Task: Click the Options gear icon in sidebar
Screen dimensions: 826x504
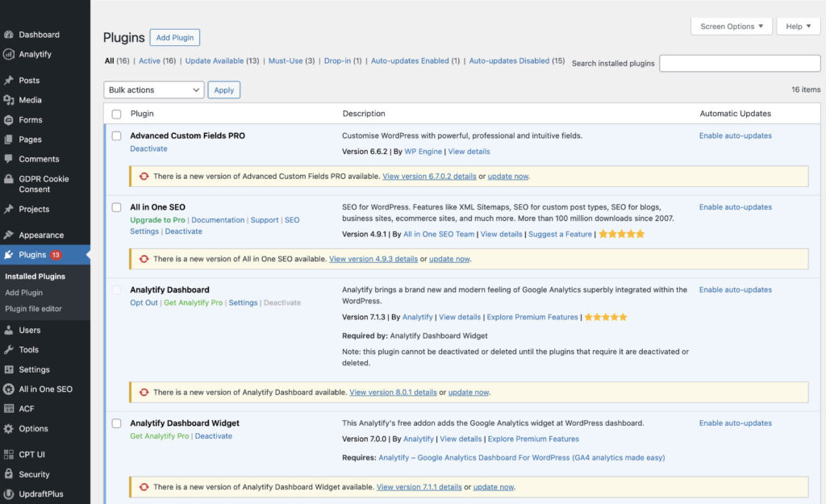Action: tap(8, 429)
